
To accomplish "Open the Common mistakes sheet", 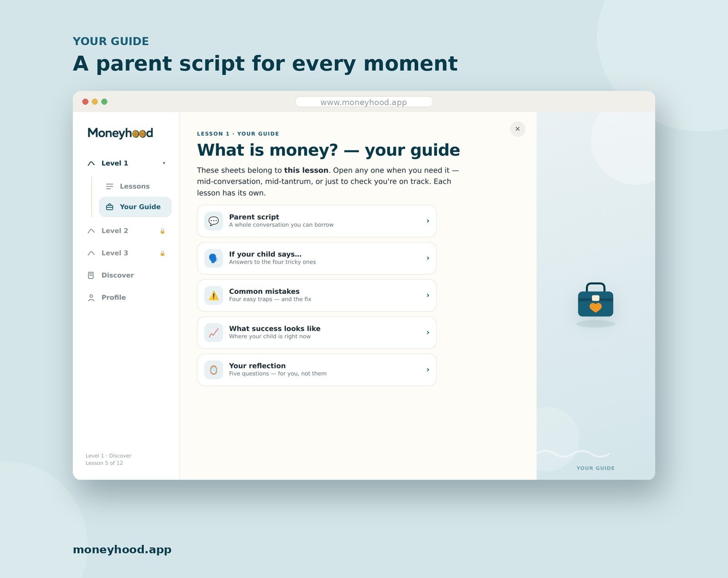I will point(317,296).
